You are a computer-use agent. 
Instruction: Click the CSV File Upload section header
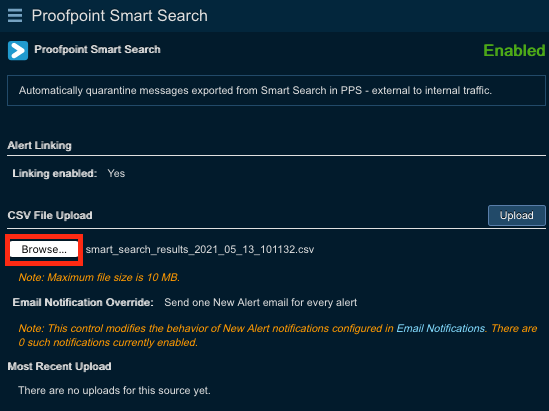click(x=50, y=215)
